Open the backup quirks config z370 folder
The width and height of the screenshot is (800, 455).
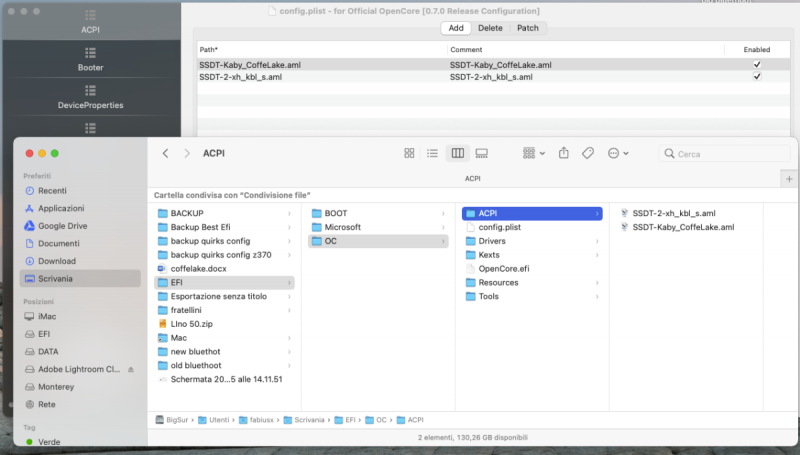click(x=224, y=255)
